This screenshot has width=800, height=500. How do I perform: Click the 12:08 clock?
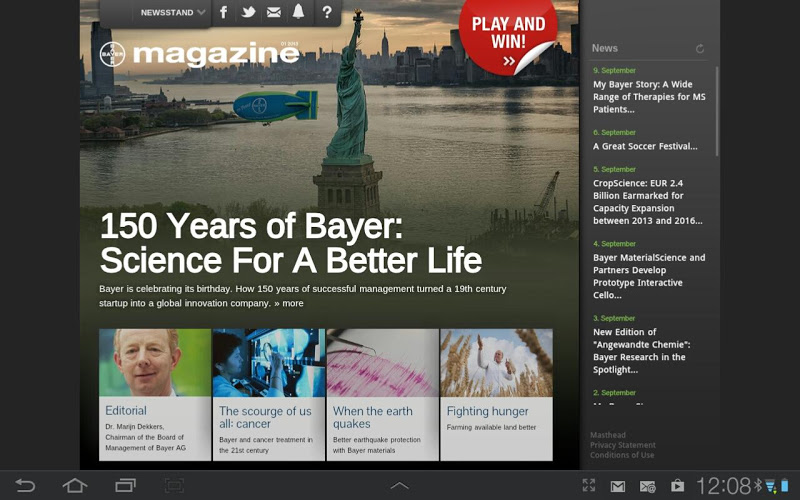coord(723,486)
